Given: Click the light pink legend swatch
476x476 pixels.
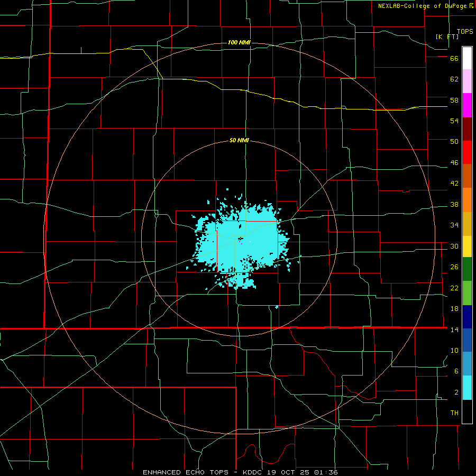Looking at the screenshot, I should point(467,81).
